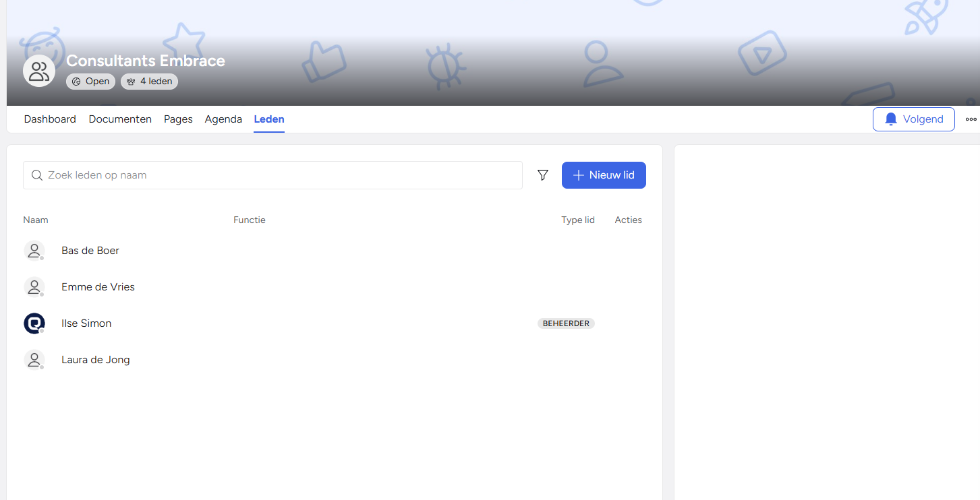
Task: Open the Agenda tab
Action: click(x=223, y=119)
